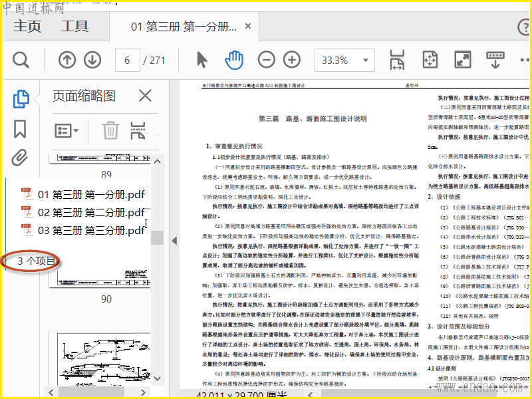Click the page number field showing 6

(127, 61)
